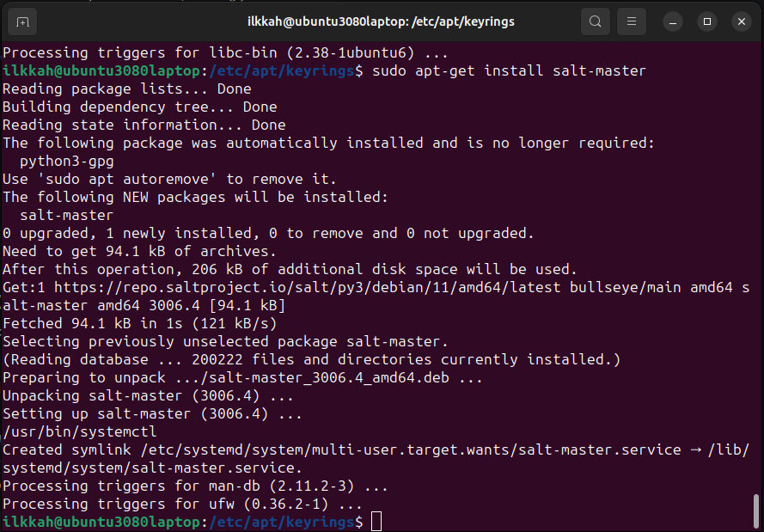Click the 'Processing triggers for ufw' line
The width and height of the screenshot is (764, 532).
pyautogui.click(x=182, y=504)
